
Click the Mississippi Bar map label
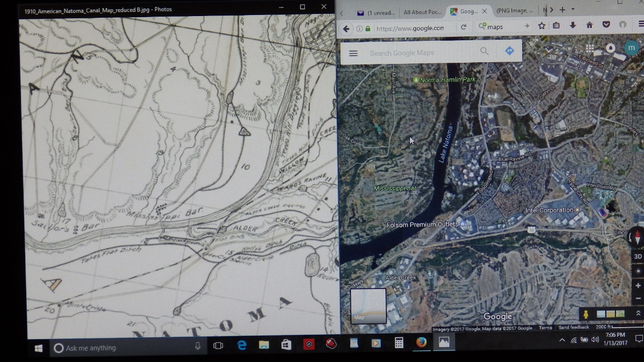pyautogui.click(x=395, y=189)
